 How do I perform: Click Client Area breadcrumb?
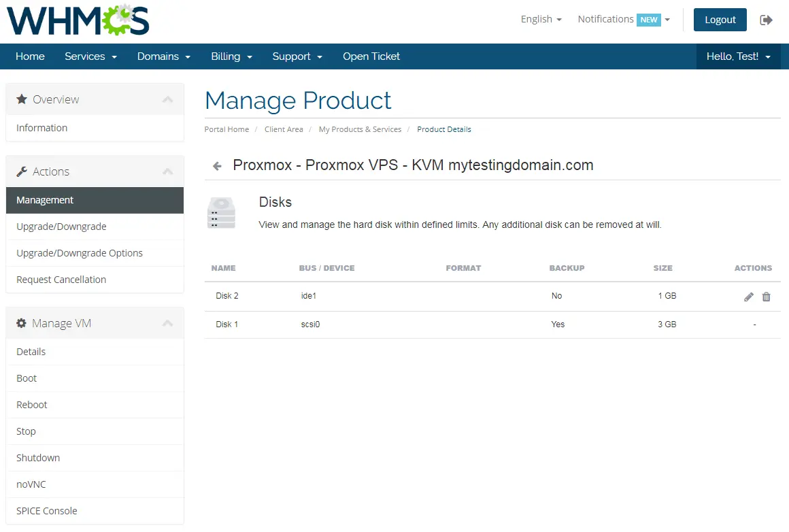(284, 129)
